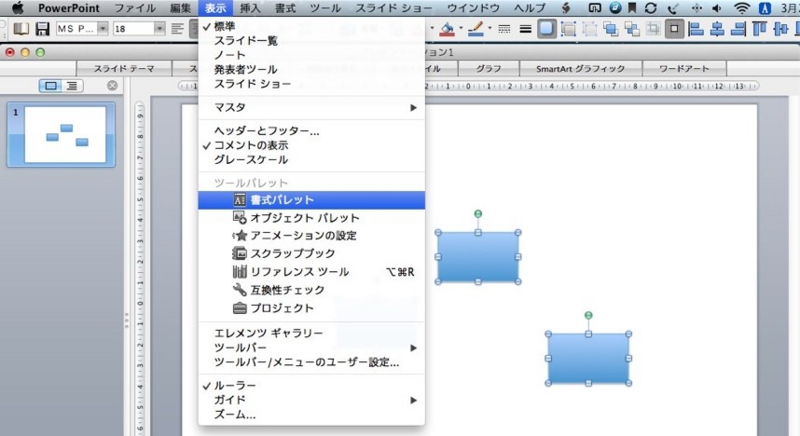Open the font size dropdown
800x436 pixels.
point(159,29)
